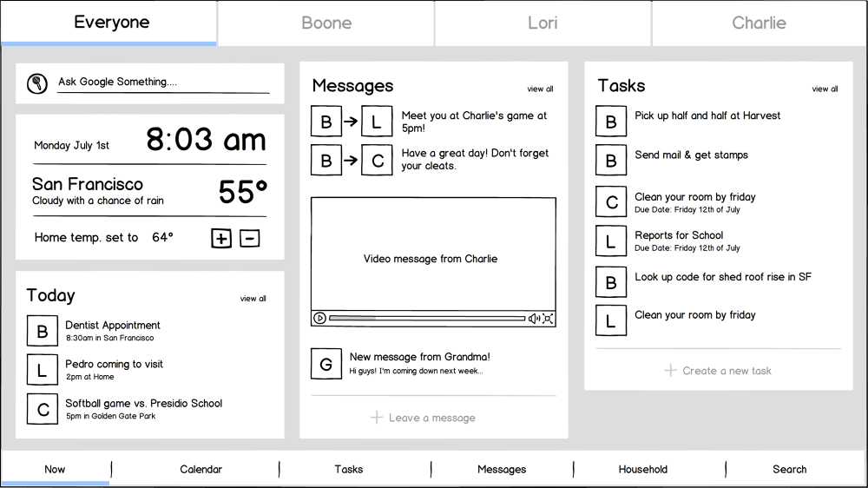
Task: Decrease home temperature with minus button
Action: [x=250, y=238]
